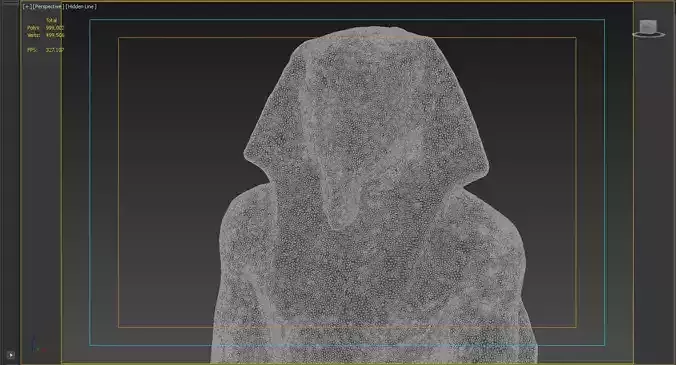Click the ViewCube compass ring

648,34
